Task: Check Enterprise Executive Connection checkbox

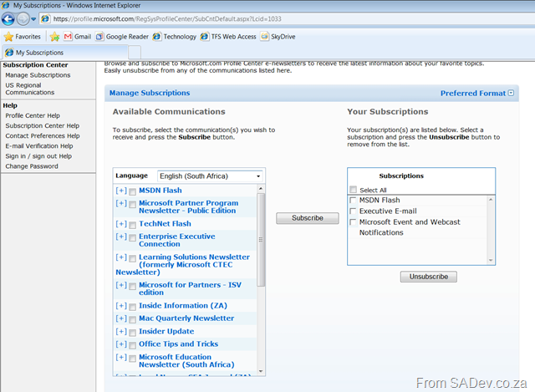Action: (x=132, y=238)
